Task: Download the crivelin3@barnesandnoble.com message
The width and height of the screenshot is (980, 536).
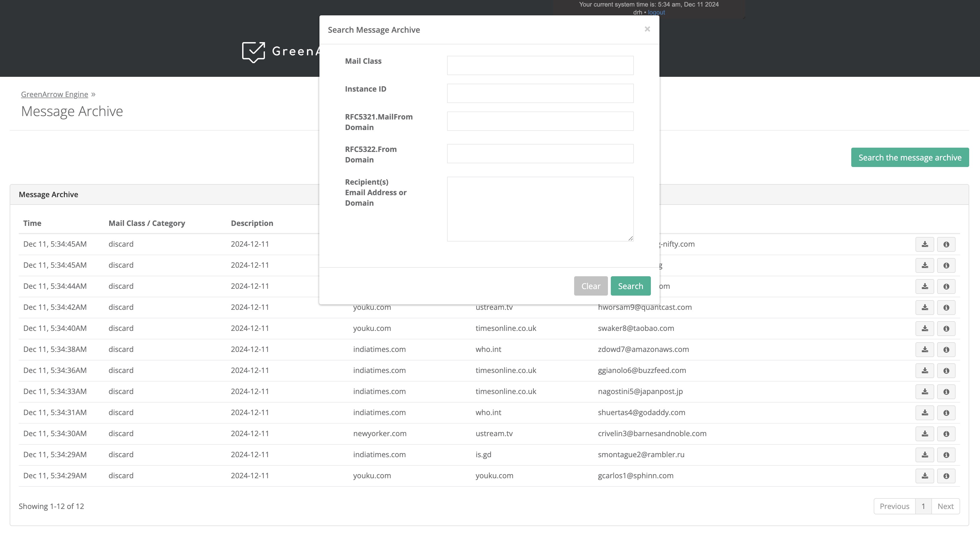Action: pyautogui.click(x=925, y=434)
